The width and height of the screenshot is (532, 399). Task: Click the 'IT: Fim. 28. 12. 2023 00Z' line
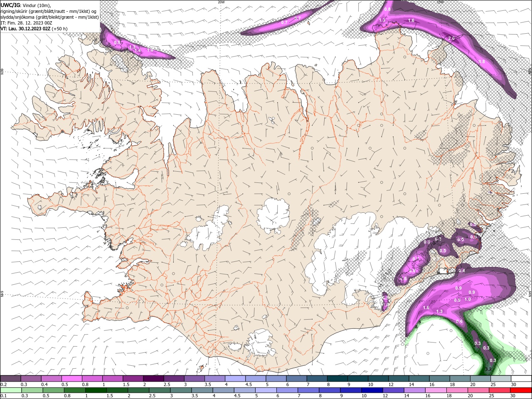pyautogui.click(x=27, y=23)
